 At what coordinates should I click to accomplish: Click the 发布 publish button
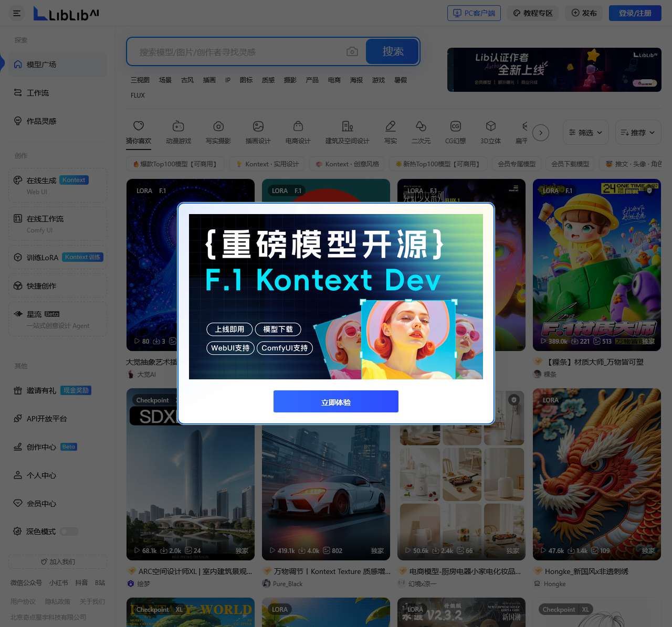tap(584, 13)
